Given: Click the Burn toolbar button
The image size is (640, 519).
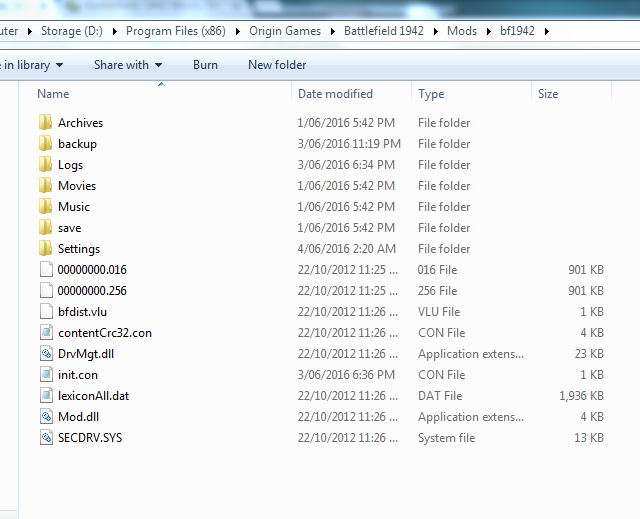Looking at the screenshot, I should pos(205,65).
